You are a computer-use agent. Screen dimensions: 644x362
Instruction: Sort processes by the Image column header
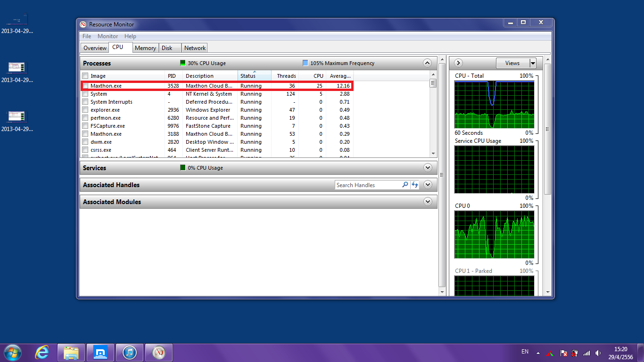[x=127, y=76]
